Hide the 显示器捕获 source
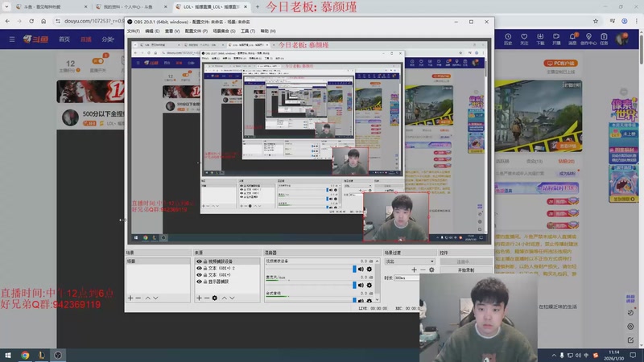644x362 pixels. point(199,282)
